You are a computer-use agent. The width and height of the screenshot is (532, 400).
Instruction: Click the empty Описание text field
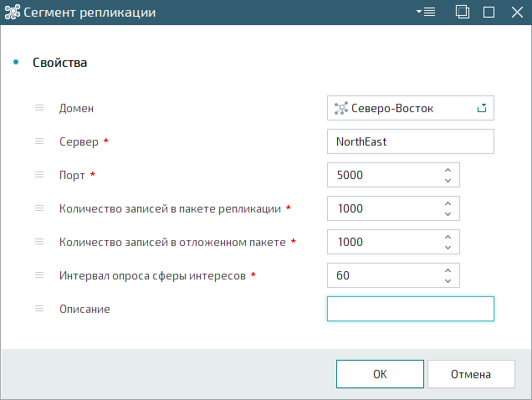(x=411, y=309)
